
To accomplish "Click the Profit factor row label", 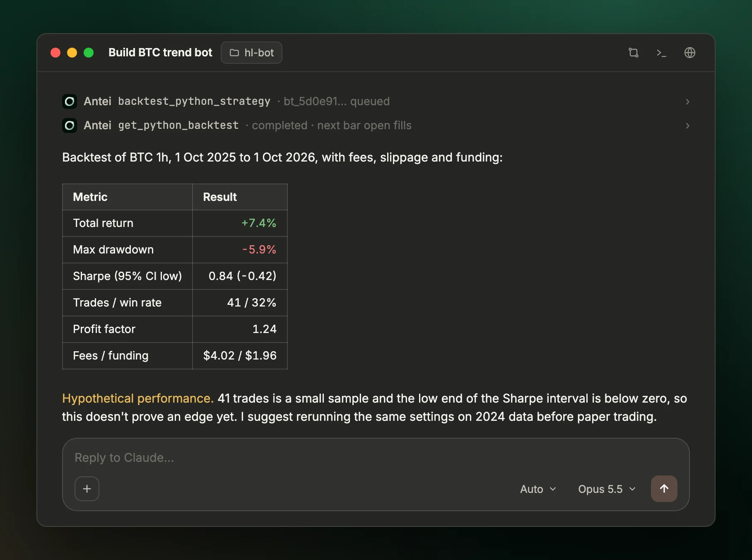I will point(104,329).
